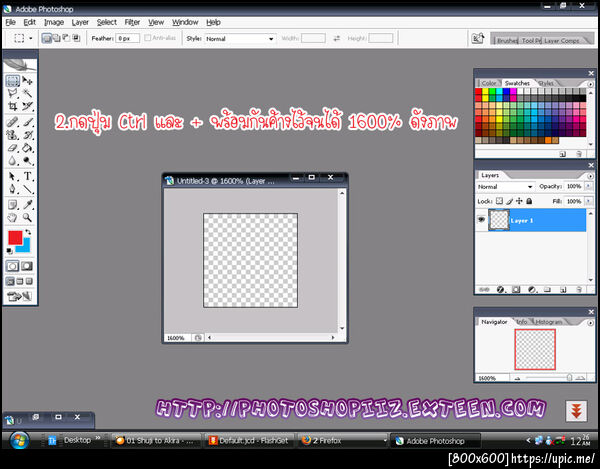This screenshot has height=469, width=600.
Task: Open the File Browser toggle icon
Action: (x=478, y=38)
